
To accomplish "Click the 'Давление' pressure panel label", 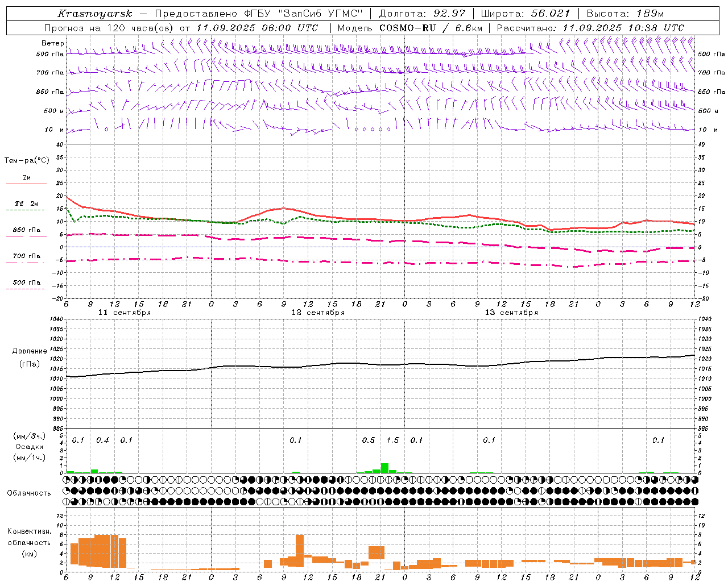I will (x=30, y=351).
